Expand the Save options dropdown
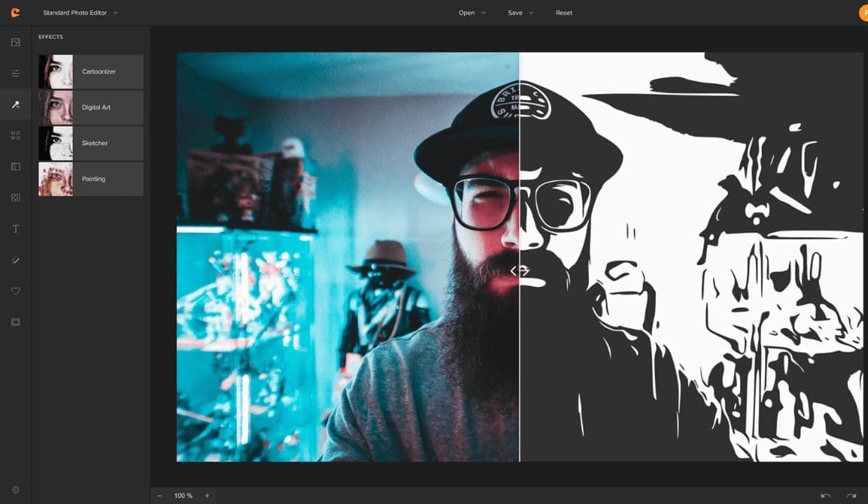868x504 pixels. pos(520,12)
